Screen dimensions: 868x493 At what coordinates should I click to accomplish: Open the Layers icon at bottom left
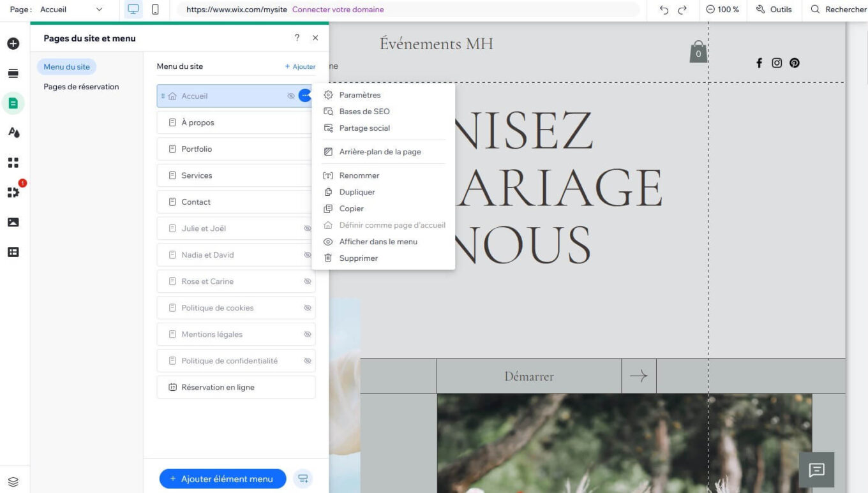(13, 482)
